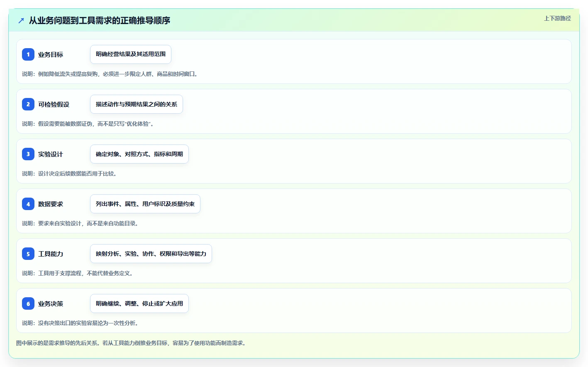Click the title 从业务问题到工具需求的正确推导顺序
The height and width of the screenshot is (367, 588).
100,20
